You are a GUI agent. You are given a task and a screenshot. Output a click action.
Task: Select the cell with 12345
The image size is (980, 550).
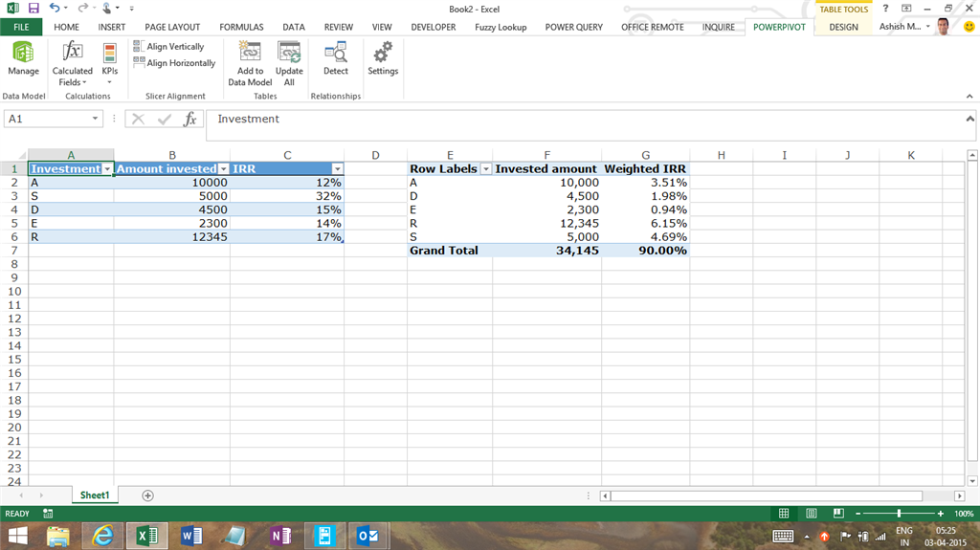(172, 237)
